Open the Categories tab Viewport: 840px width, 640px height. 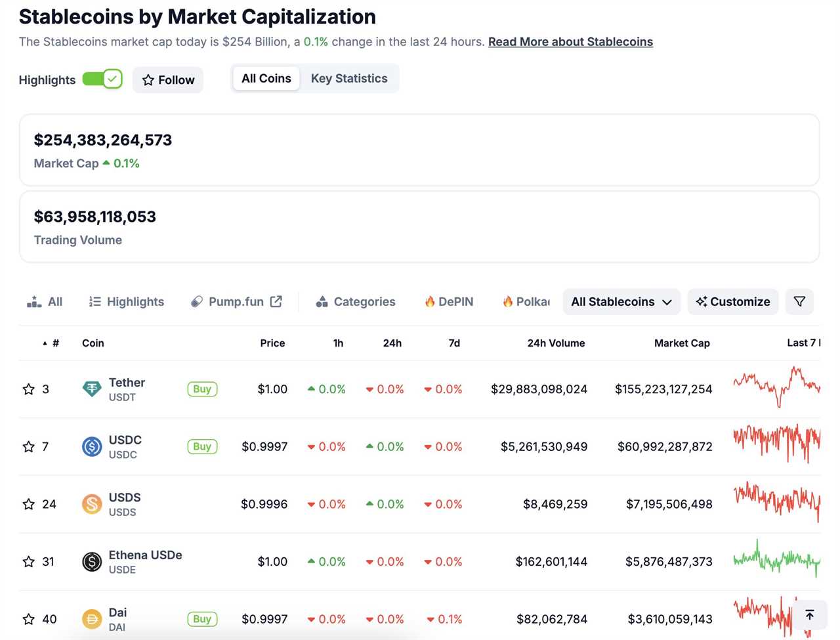[356, 301]
